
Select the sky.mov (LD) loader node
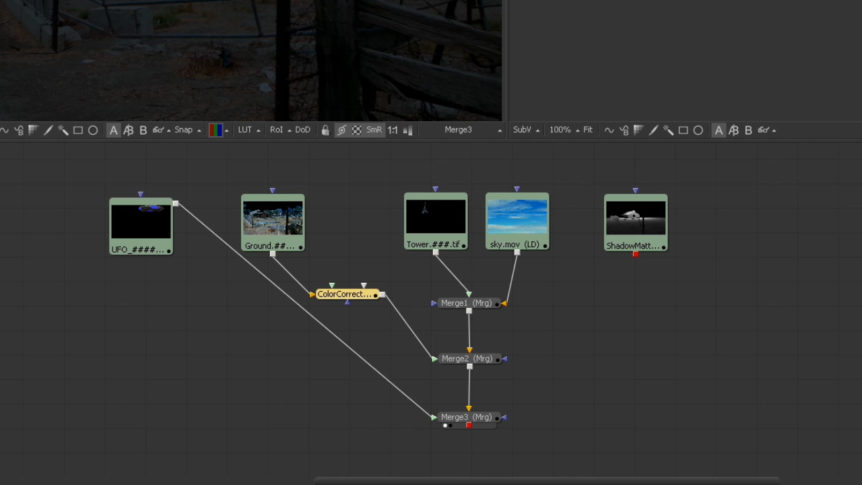click(517, 221)
